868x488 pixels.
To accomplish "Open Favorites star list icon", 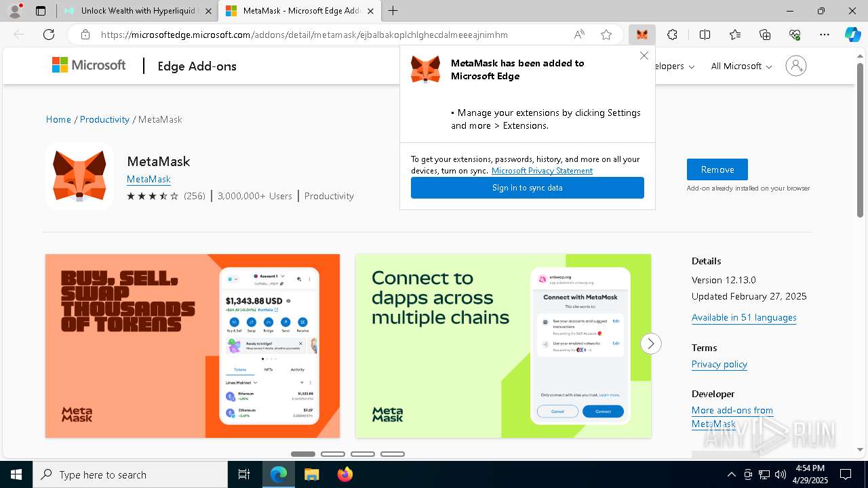I will click(735, 35).
